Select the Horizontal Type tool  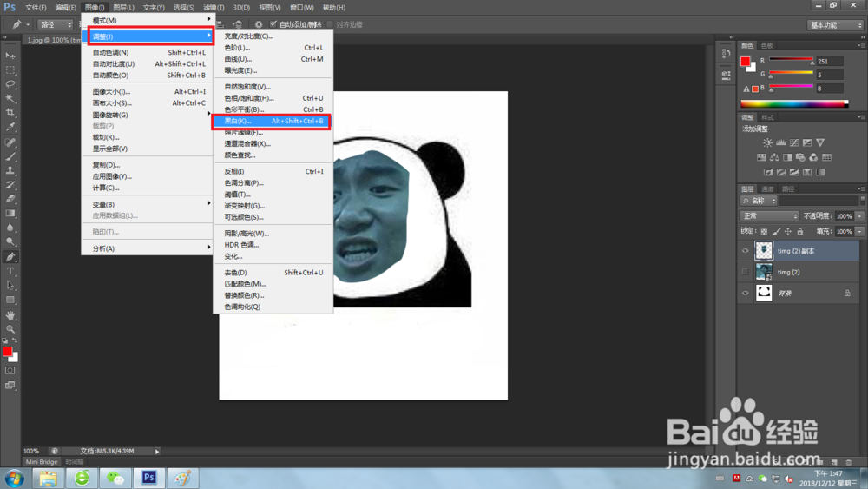(x=10, y=271)
